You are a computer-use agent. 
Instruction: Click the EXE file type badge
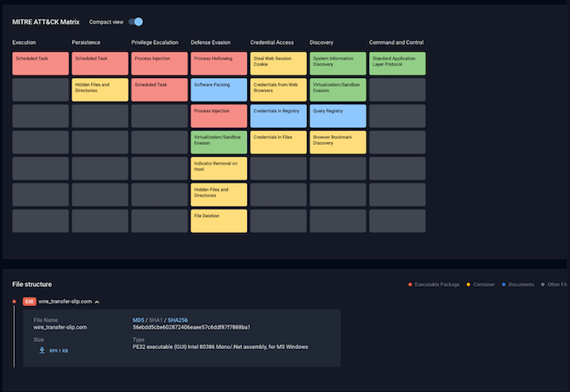click(x=30, y=302)
